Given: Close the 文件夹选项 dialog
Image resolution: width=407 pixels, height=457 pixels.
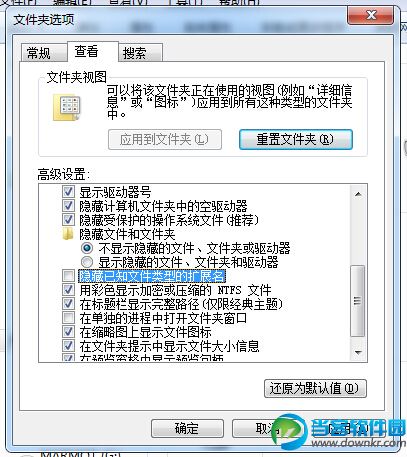Looking at the screenshot, I should [370, 15].
